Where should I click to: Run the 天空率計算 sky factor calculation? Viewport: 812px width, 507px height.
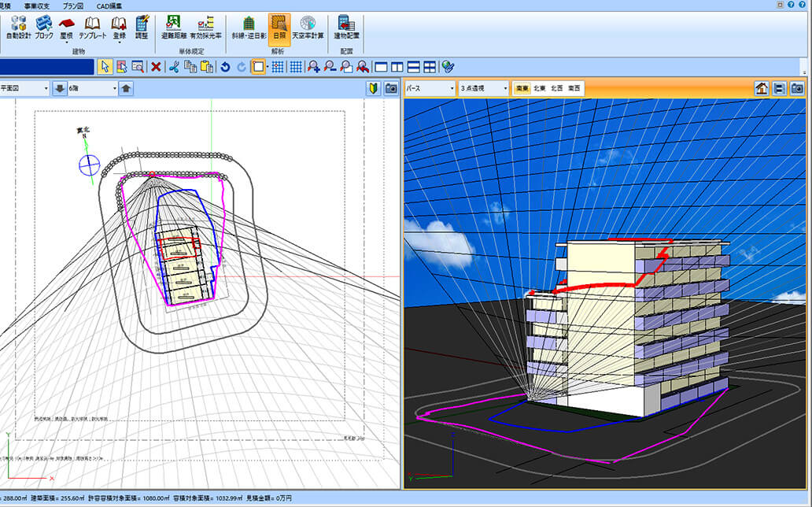click(308, 27)
